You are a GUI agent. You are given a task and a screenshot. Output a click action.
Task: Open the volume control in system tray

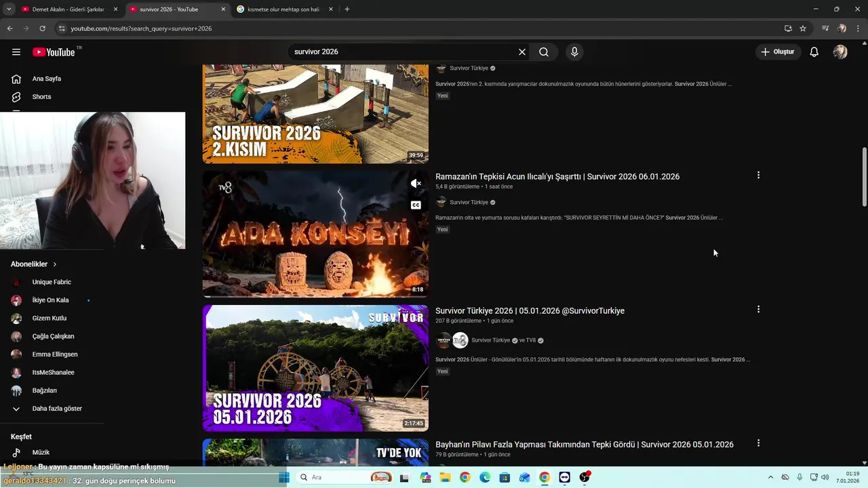pyautogui.click(x=825, y=478)
